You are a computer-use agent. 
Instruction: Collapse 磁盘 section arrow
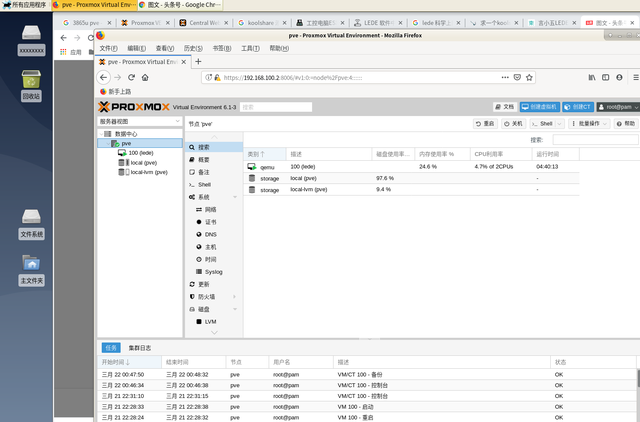coord(235,309)
